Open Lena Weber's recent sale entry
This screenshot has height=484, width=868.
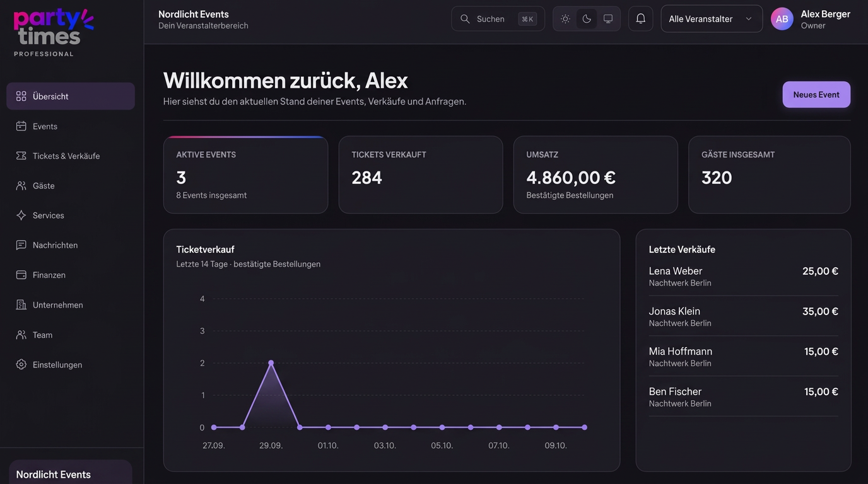[x=743, y=276]
